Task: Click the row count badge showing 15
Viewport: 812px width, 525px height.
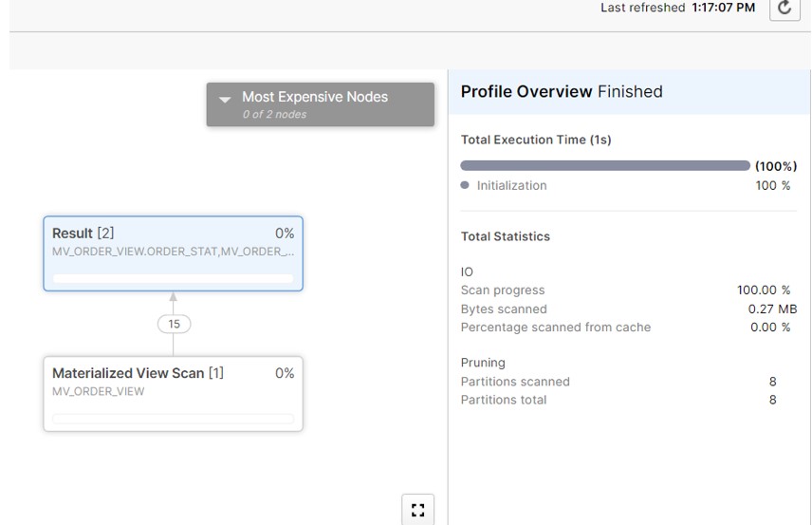Action: pos(174,324)
